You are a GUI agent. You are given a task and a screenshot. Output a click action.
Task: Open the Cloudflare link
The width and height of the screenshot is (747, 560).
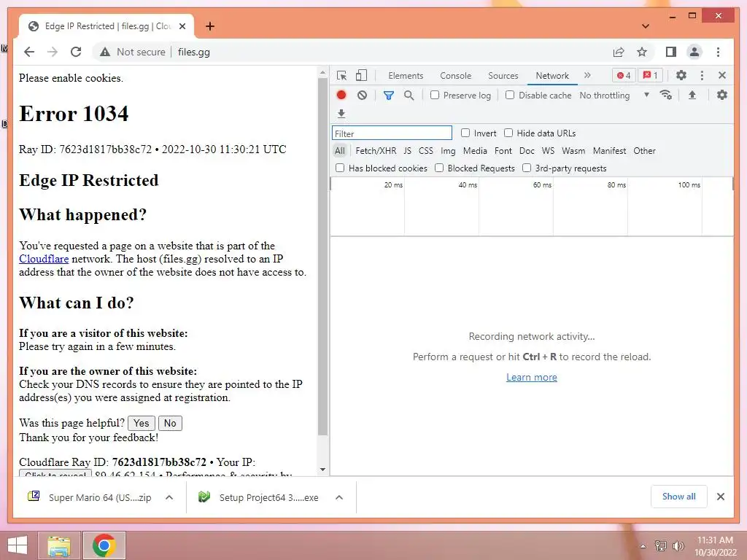(x=44, y=259)
